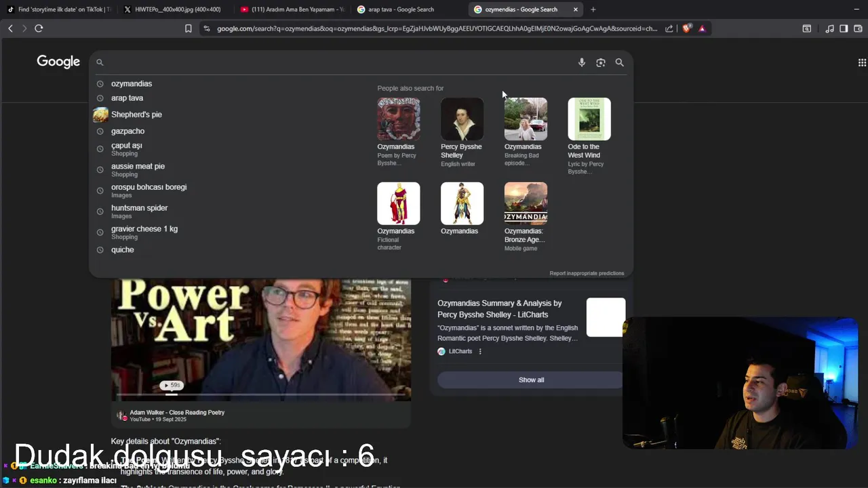This screenshot has width=868, height=488.
Task: Open site settings icon beside URL
Action: [x=207, y=28]
